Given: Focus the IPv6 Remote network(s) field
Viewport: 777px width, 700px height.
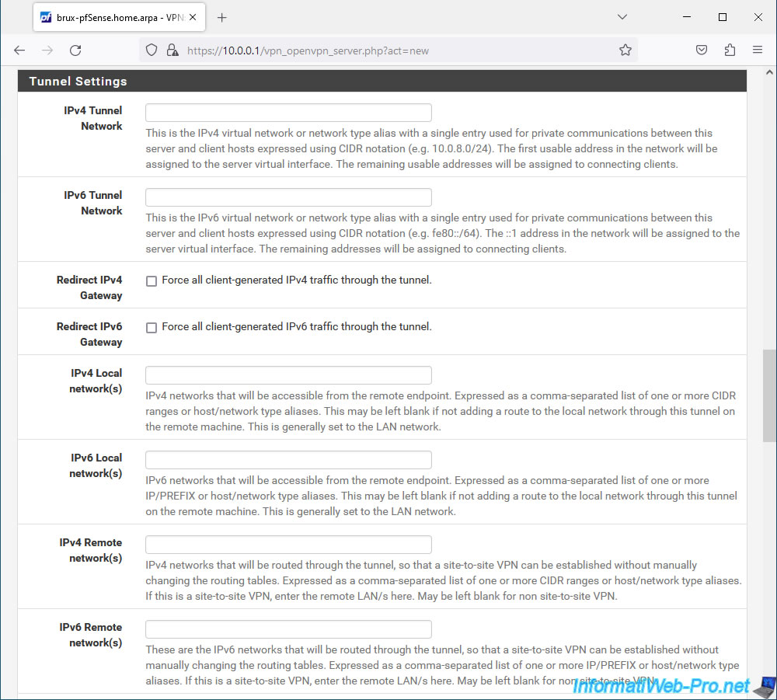Looking at the screenshot, I should 288,629.
